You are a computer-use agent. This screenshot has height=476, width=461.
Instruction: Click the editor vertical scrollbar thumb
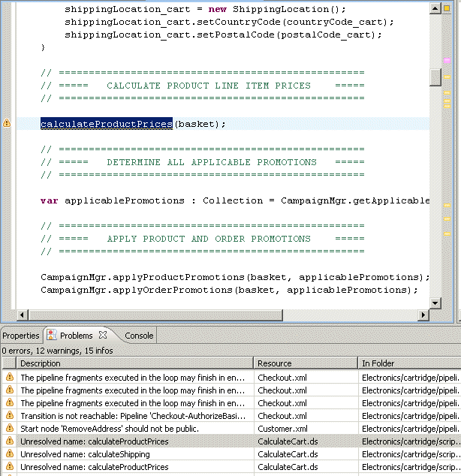click(435, 77)
